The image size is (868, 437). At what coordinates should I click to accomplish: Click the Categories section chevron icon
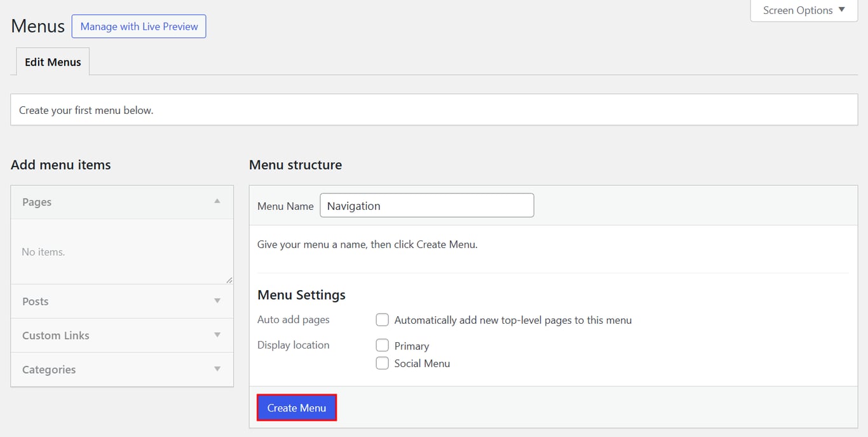click(x=217, y=369)
